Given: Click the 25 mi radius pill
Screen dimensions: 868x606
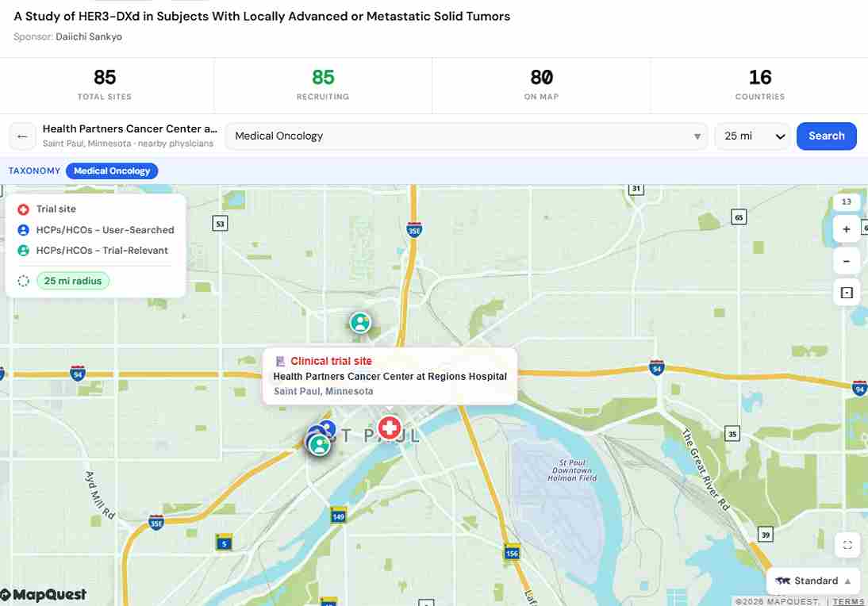Looking at the screenshot, I should point(73,281).
